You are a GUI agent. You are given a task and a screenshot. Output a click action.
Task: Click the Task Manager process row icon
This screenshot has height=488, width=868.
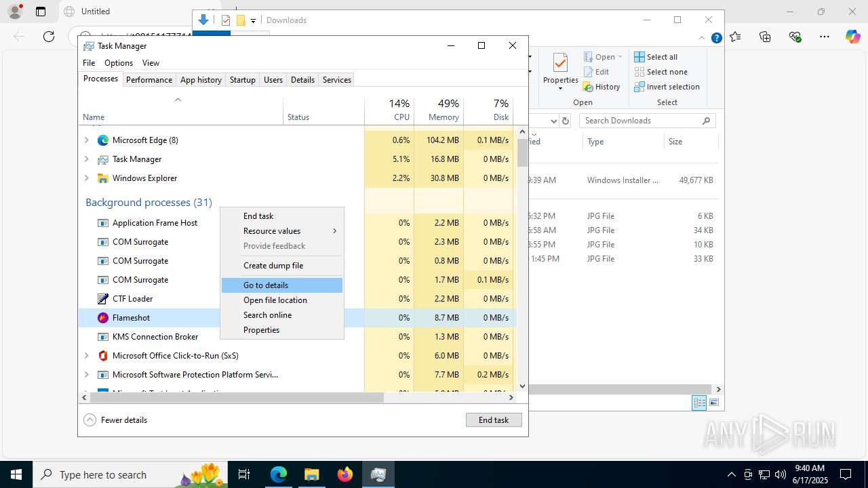point(103,159)
